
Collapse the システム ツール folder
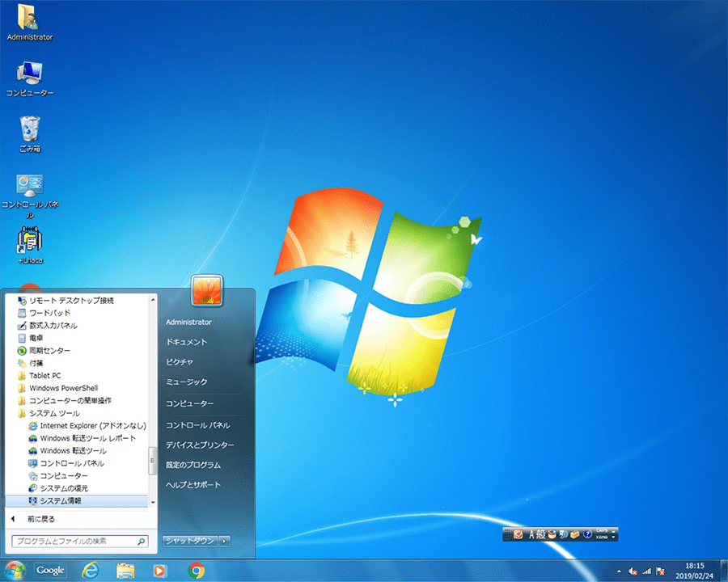coord(53,413)
